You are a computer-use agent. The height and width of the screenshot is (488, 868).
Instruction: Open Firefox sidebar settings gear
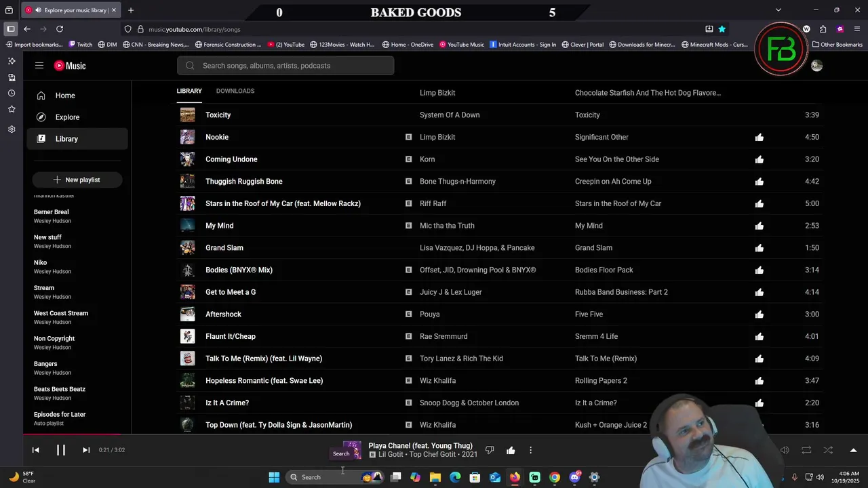12,129
